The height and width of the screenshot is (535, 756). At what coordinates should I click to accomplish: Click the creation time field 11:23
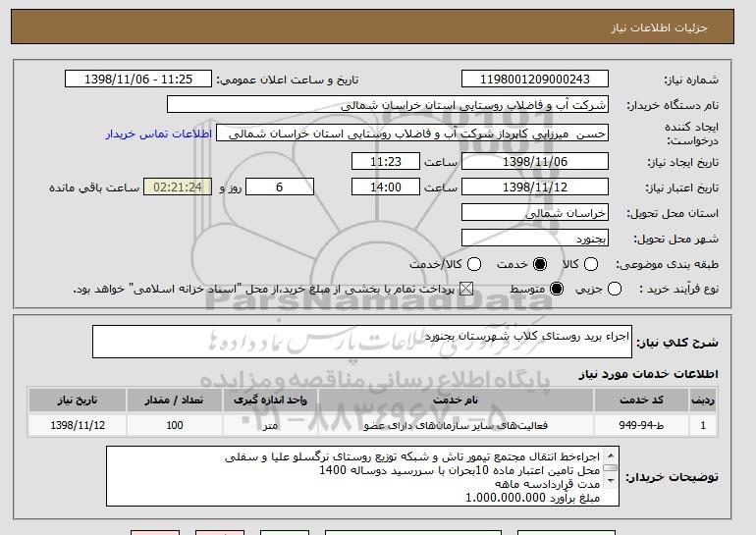386,161
